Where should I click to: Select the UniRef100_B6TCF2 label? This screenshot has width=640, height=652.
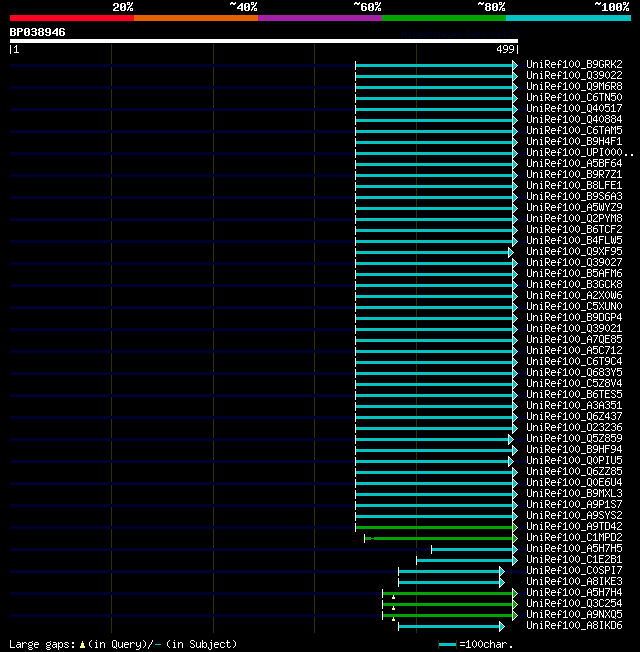(574, 230)
